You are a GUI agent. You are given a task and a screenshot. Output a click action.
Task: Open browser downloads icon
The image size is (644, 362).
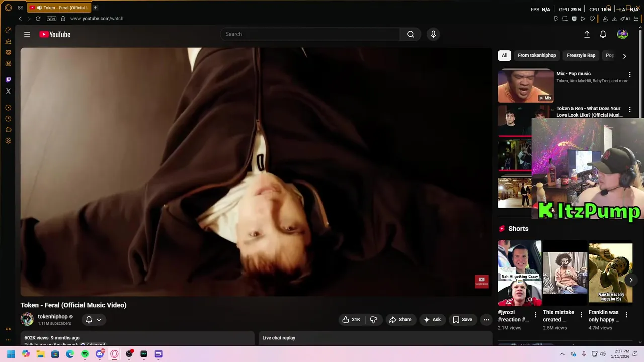coord(614,19)
